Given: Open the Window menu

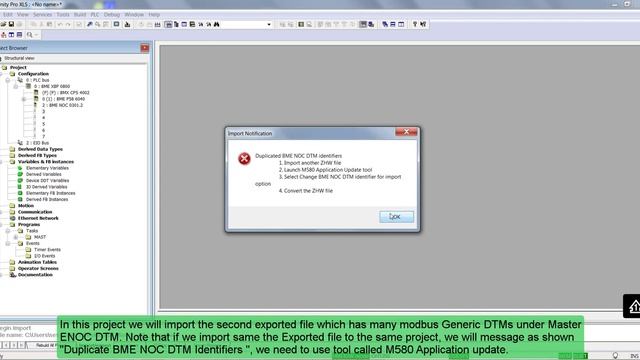Looking at the screenshot, I should coord(134,14).
